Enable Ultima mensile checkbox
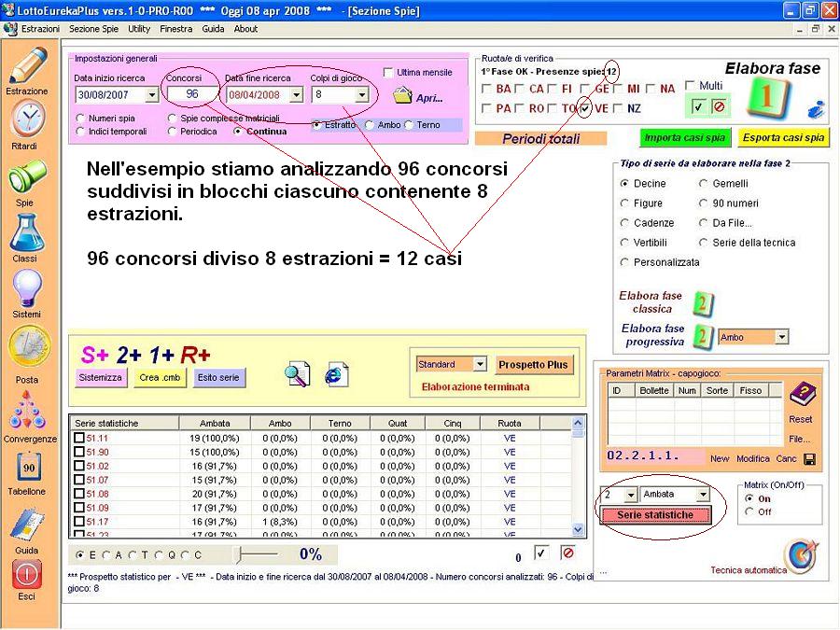Screen dimensions: 840x630 pyautogui.click(x=388, y=72)
